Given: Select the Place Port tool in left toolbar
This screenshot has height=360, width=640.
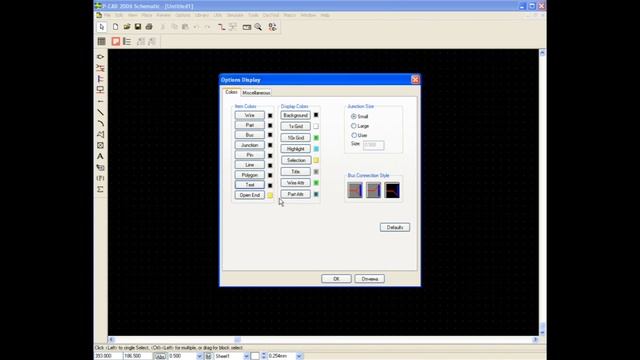Looking at the screenshot, I should pyautogui.click(x=100, y=90).
